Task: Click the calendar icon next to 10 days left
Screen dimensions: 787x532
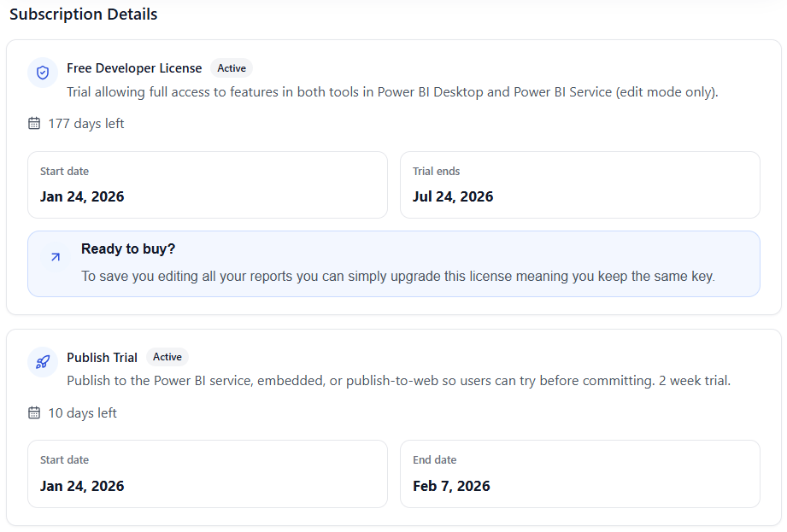Action: (x=34, y=413)
